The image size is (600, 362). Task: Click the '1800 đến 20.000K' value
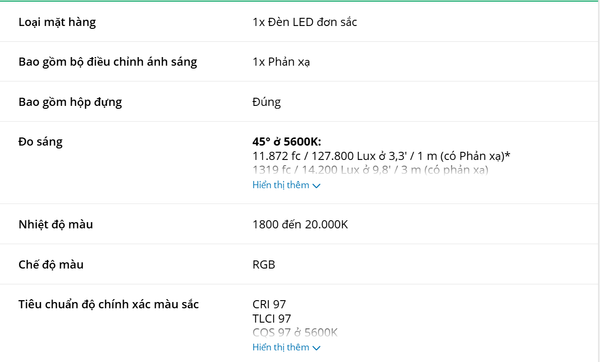point(300,224)
